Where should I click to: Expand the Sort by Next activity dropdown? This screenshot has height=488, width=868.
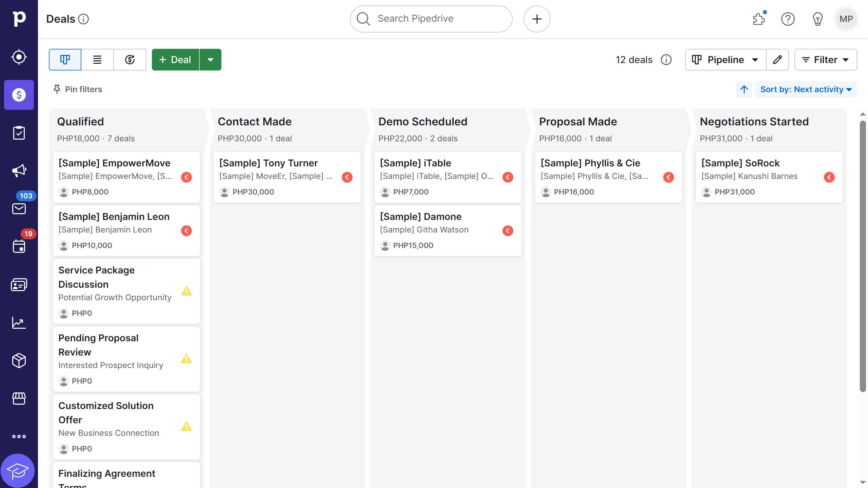[x=806, y=89]
